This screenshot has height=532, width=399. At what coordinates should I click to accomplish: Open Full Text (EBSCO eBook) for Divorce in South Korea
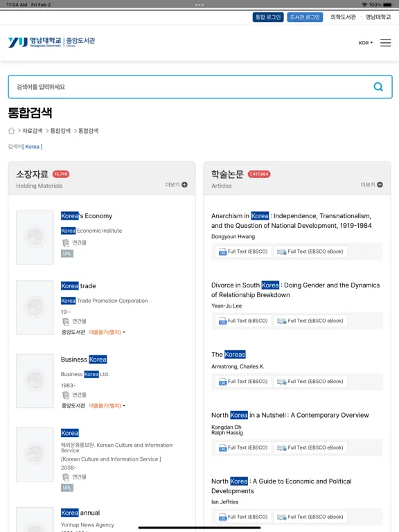tap(310, 321)
